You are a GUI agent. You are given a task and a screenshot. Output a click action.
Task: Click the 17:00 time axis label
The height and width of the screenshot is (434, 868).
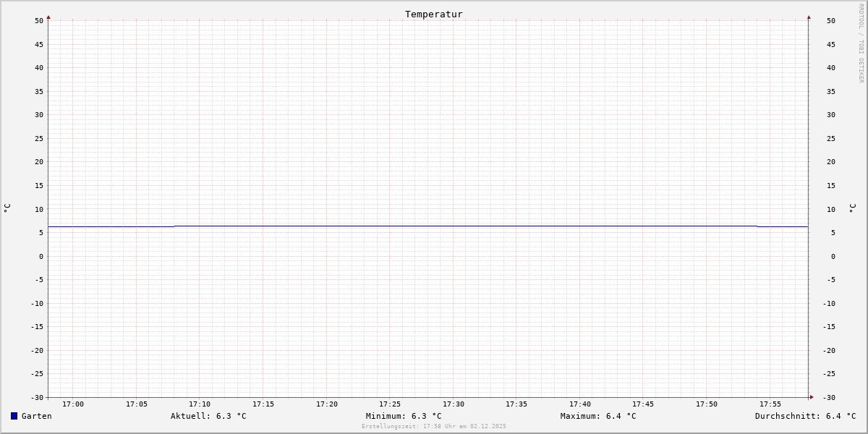coord(73,404)
